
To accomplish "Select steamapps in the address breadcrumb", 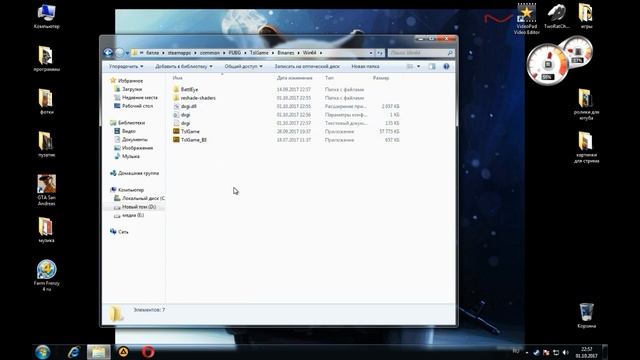I will click(x=179, y=53).
